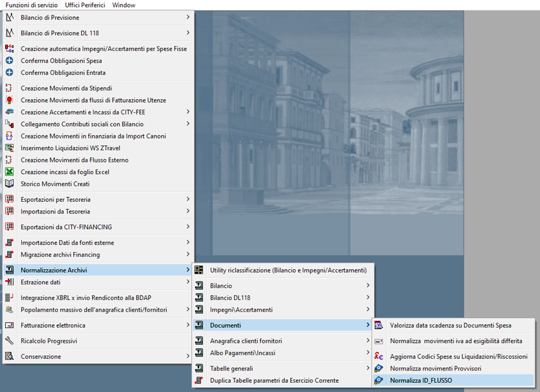This screenshot has height=392, width=540.
Task: Click the Conservazione magnifier icon
Action: pos(9,356)
